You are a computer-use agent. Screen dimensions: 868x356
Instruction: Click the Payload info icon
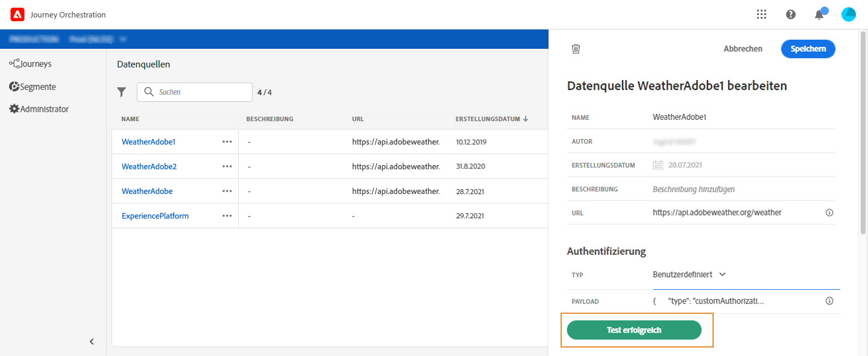click(x=829, y=301)
